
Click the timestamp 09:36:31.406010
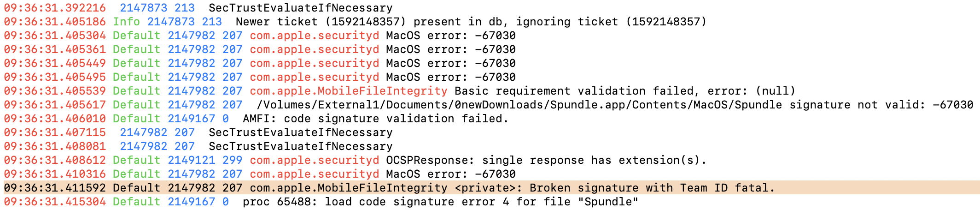tap(55, 119)
